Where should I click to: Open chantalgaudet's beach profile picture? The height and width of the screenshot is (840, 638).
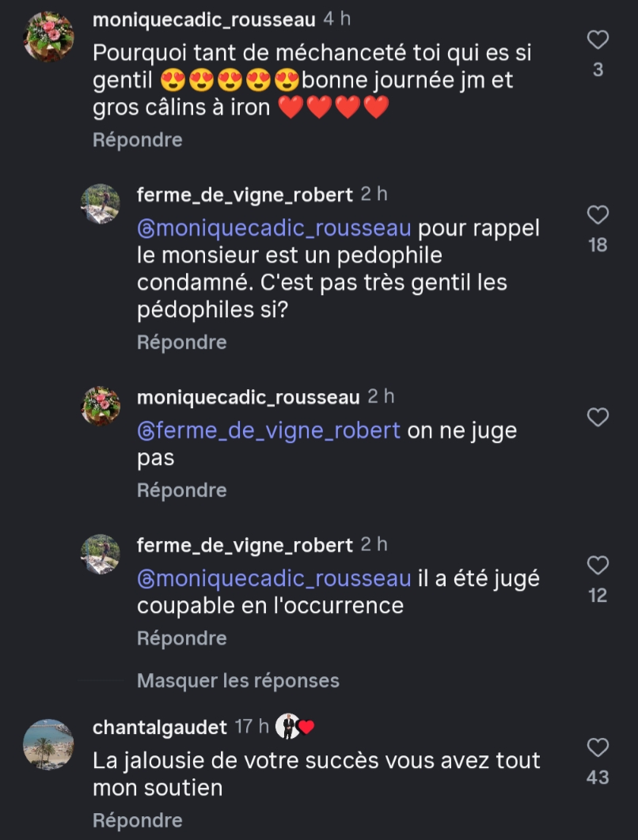(49, 744)
